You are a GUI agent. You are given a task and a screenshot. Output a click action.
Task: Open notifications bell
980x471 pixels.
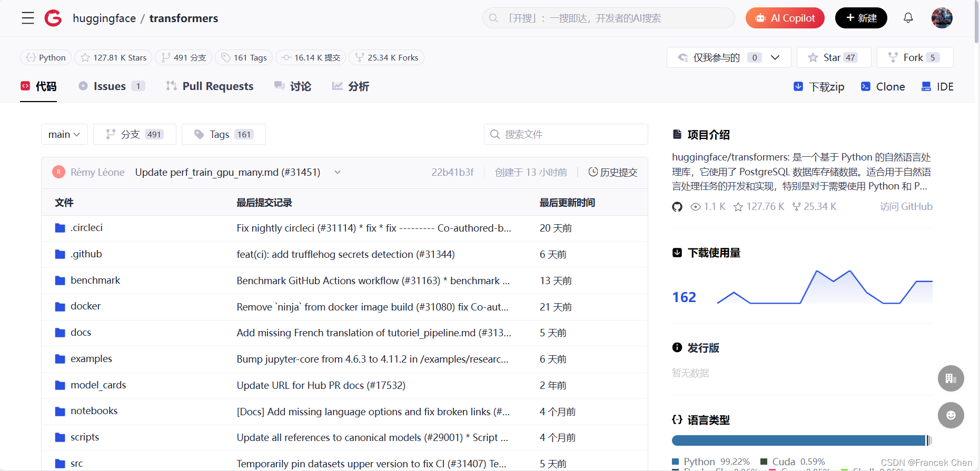click(908, 18)
